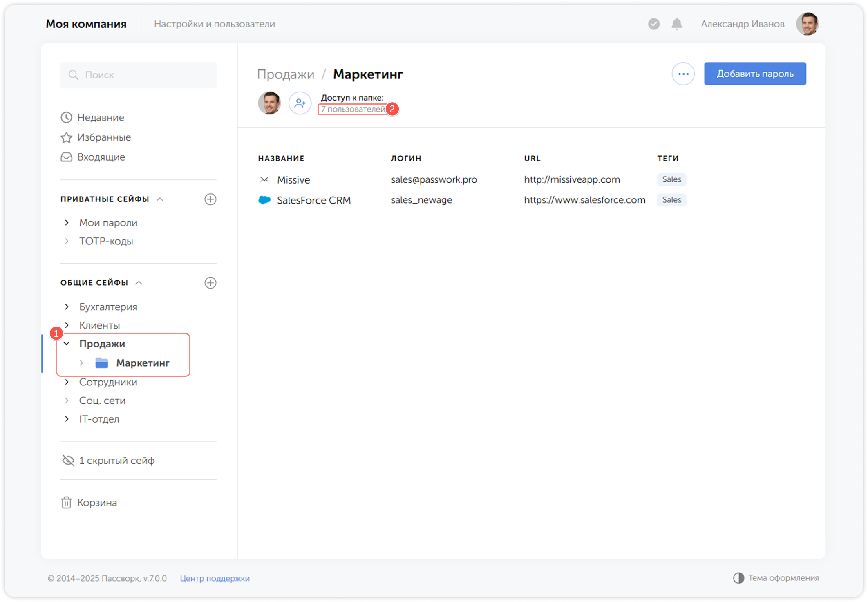Expand the Бухгалтерия vault
868x602 pixels.
(67, 307)
